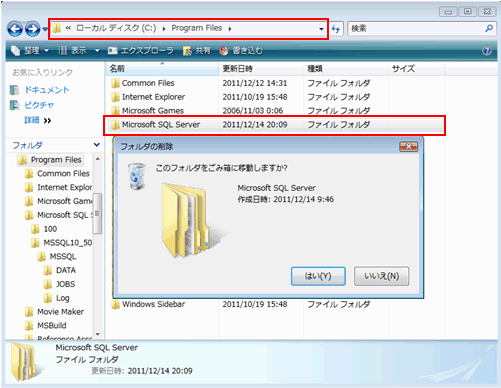Minimize the Explorer window

pyautogui.click(x=448, y=12)
